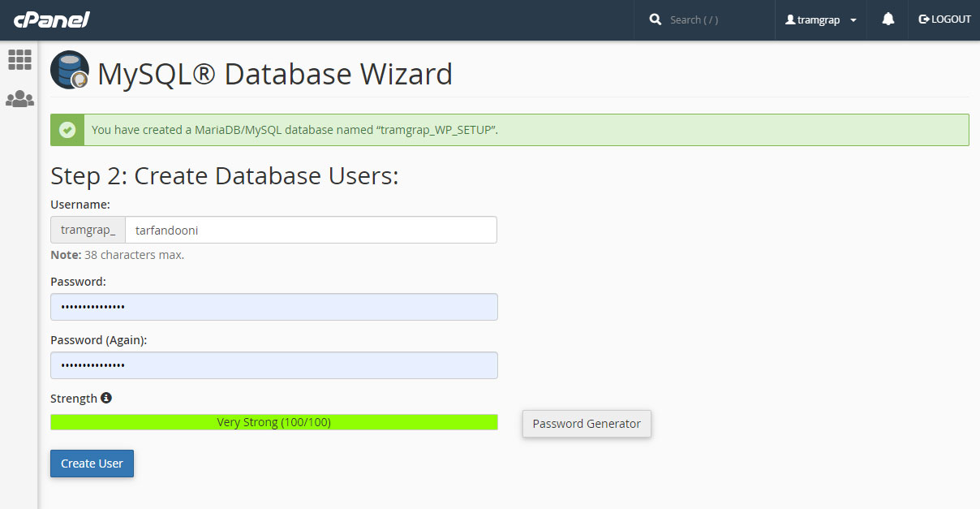980x509 pixels.
Task: Focus the header Search field
Action: [x=714, y=19]
